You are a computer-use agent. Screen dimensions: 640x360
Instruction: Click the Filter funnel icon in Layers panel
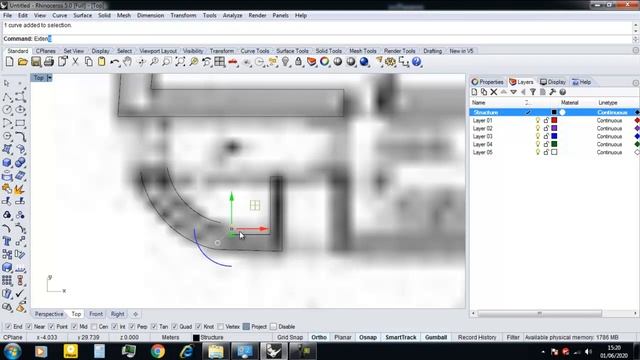point(533,92)
